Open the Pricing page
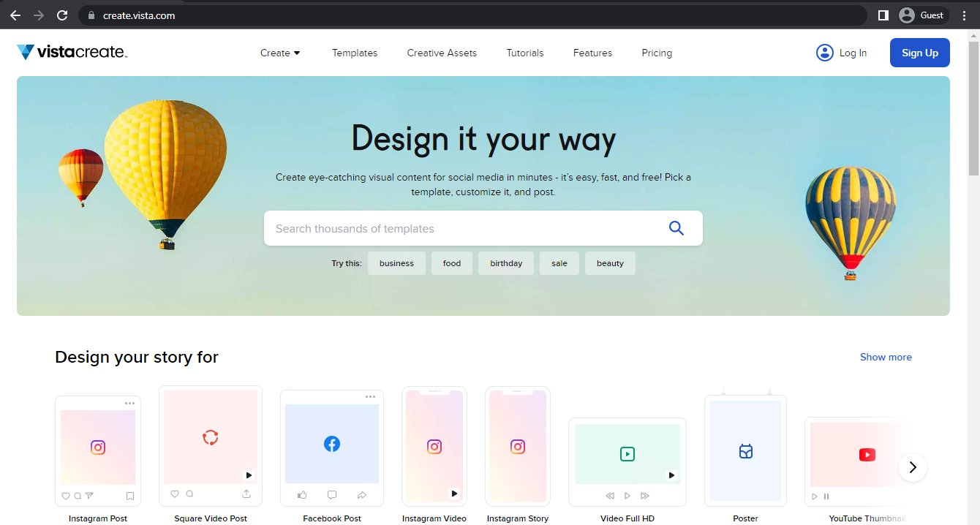Viewport: 980px width, 525px height. [657, 53]
